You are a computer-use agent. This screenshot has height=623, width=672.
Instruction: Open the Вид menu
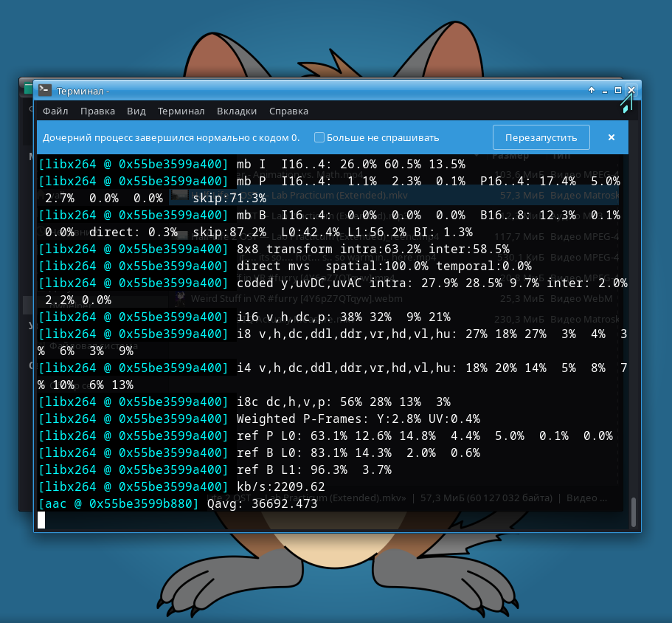click(x=136, y=111)
